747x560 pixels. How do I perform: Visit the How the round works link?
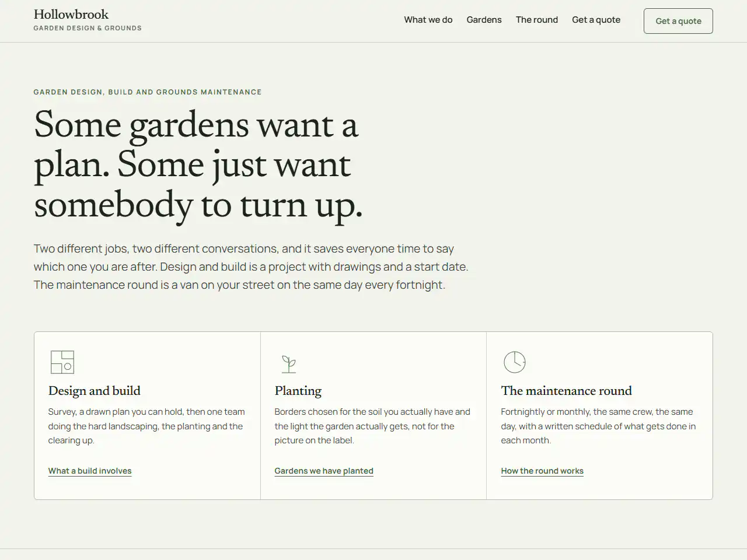click(542, 471)
